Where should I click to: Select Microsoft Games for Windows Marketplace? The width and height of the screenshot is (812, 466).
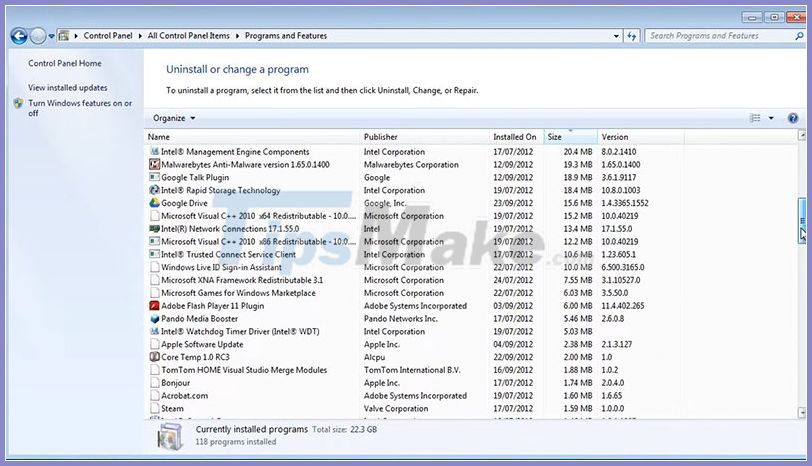[x=414, y=293]
